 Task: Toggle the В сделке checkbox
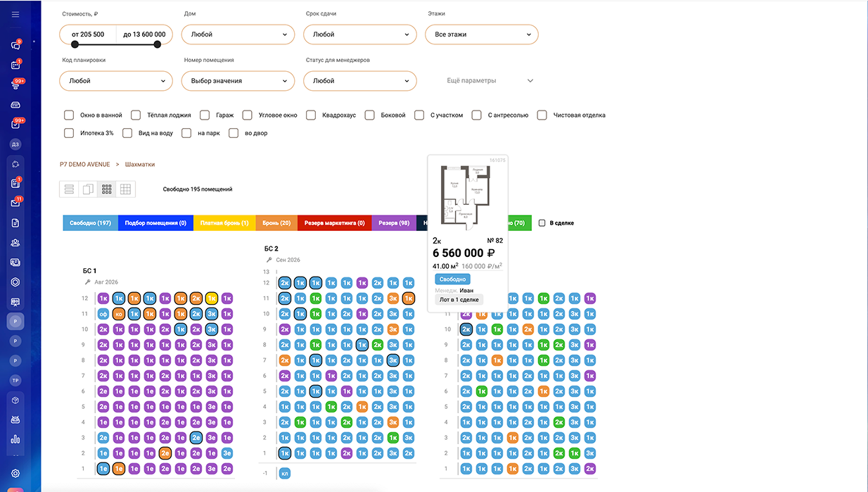pos(542,223)
